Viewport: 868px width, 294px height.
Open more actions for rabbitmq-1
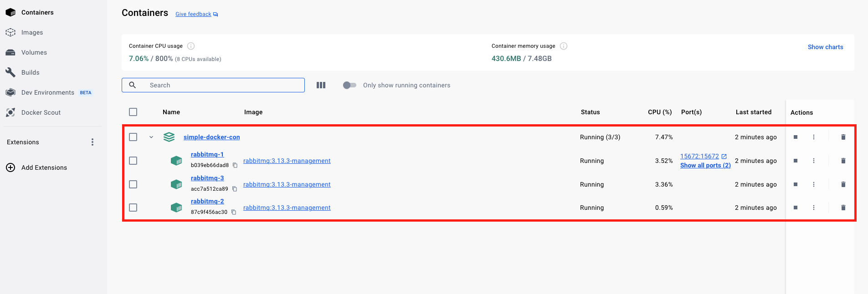point(814,161)
